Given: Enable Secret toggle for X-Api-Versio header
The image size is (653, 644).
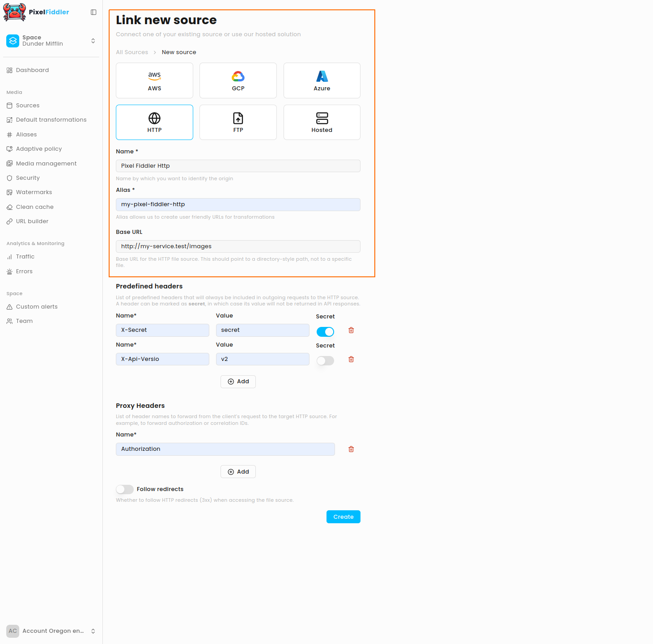Looking at the screenshot, I should click(x=325, y=361).
